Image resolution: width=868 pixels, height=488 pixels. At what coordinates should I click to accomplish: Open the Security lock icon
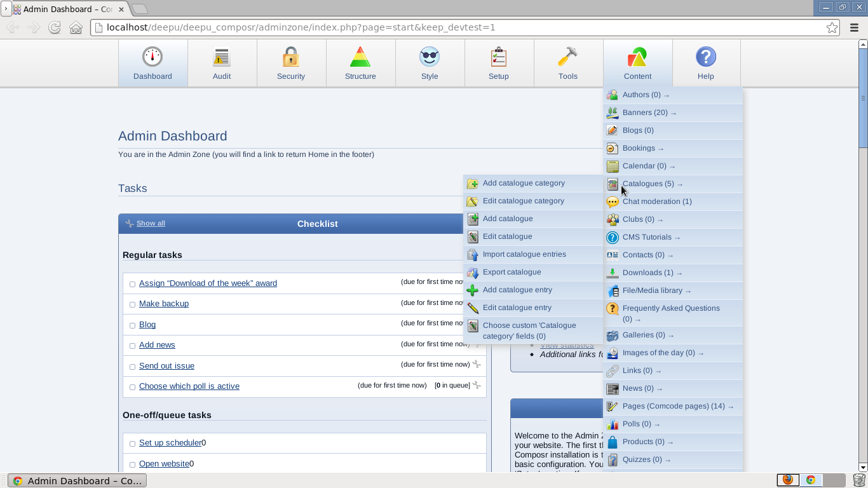click(291, 57)
